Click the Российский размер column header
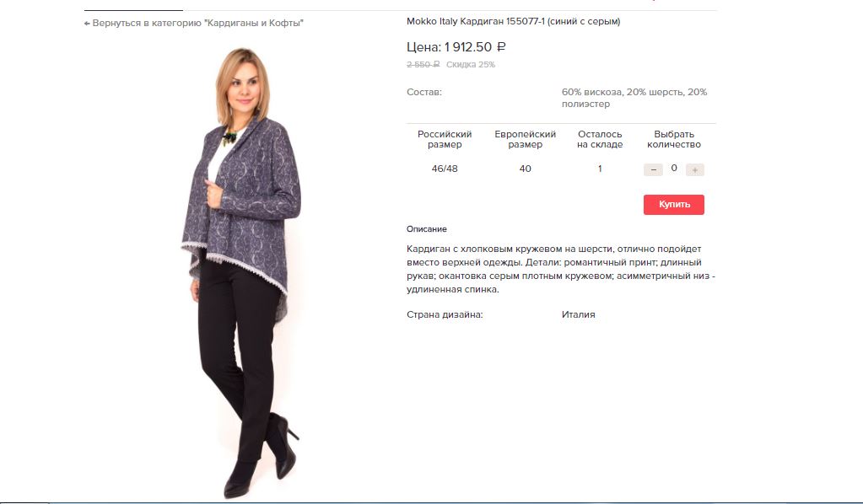The width and height of the screenshot is (863, 504). tap(445, 139)
